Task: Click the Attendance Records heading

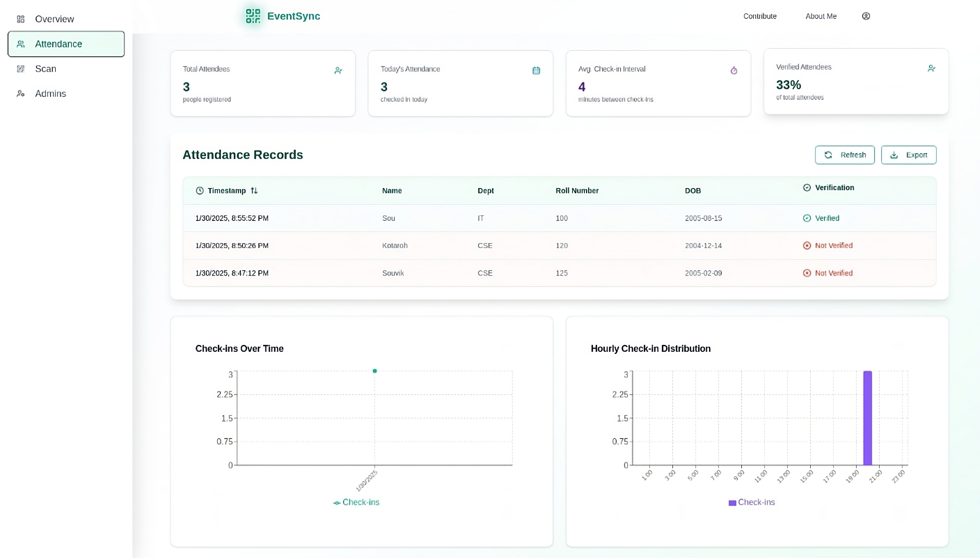Action: 242,155
